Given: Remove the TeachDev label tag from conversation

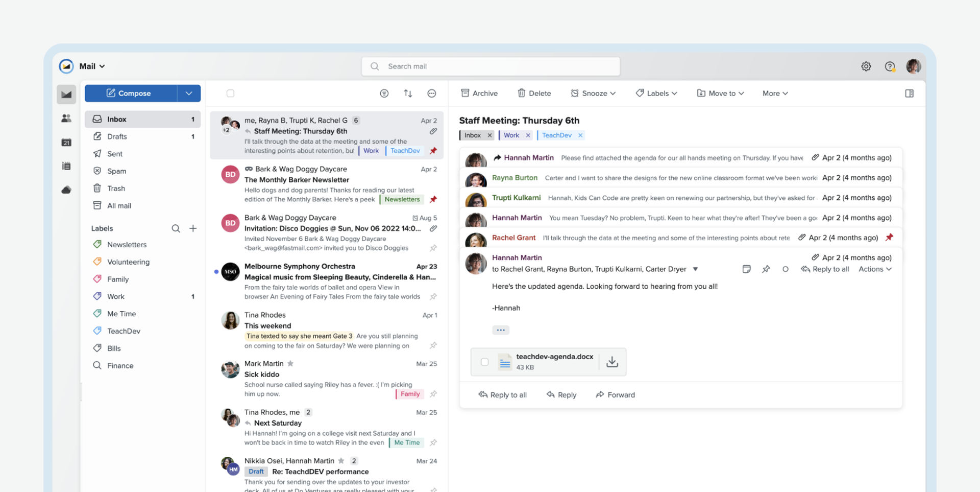Looking at the screenshot, I should coord(580,135).
